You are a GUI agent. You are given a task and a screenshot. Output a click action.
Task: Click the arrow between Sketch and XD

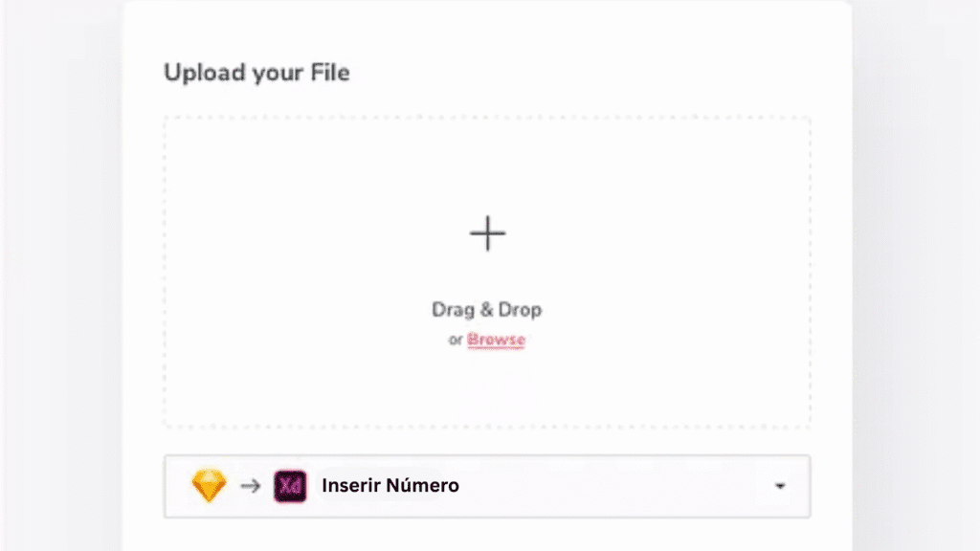click(x=251, y=485)
